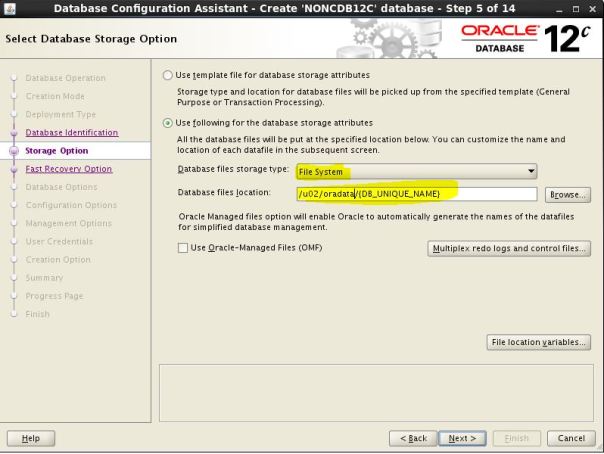This screenshot has width=604, height=454.
Task: Jump to Fast Recovery Option step
Action: 68,169
